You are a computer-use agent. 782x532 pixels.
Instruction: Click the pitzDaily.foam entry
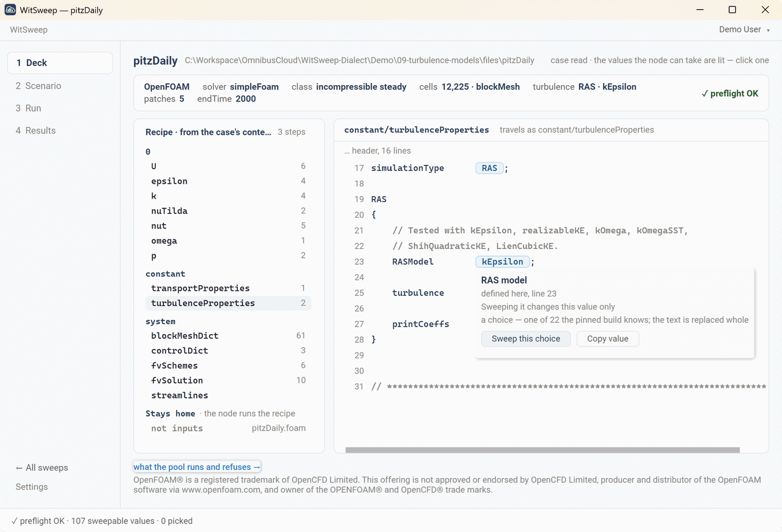click(278, 428)
